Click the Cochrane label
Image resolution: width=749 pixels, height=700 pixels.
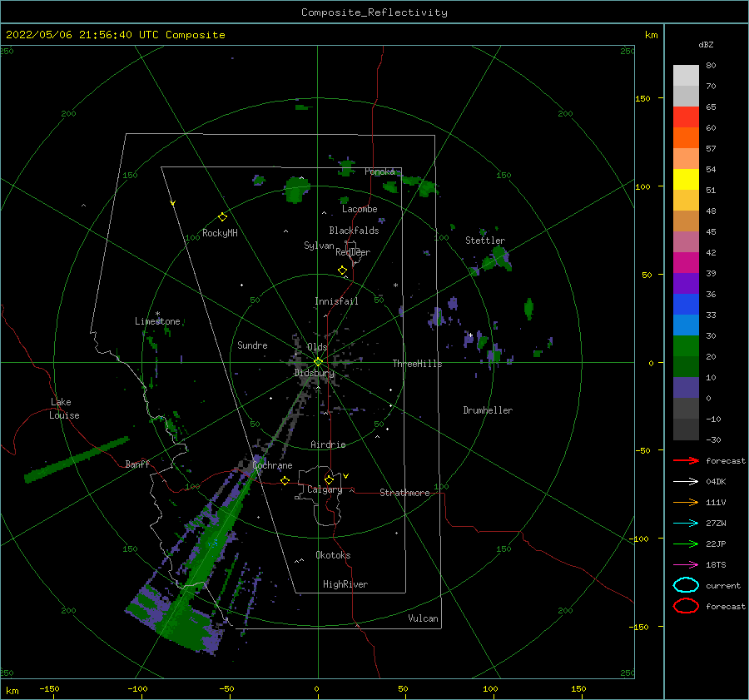coord(272,465)
